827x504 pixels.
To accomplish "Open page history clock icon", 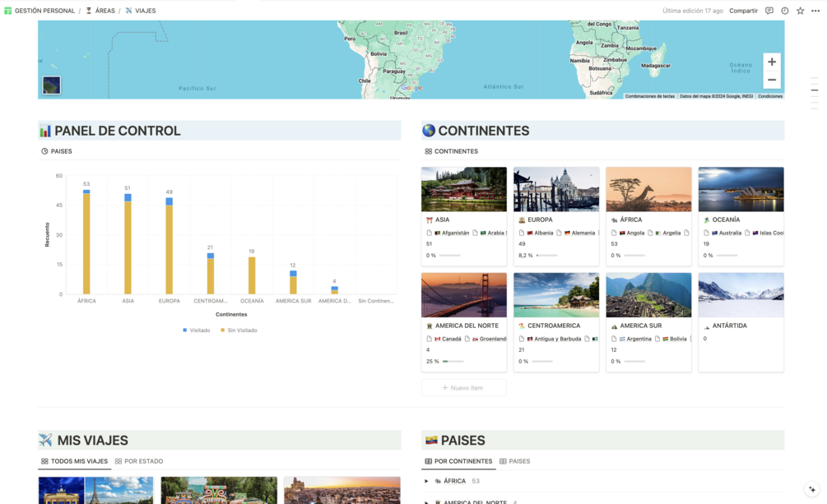I will point(785,11).
